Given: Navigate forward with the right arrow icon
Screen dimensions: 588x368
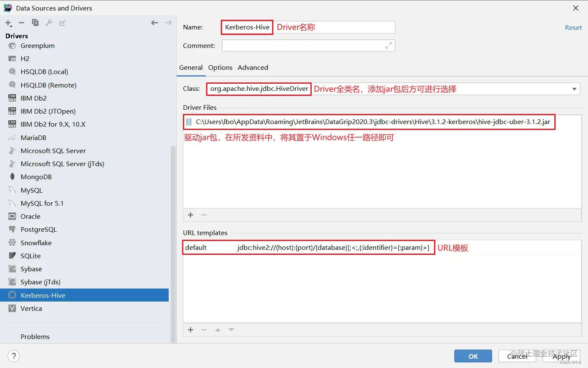Looking at the screenshot, I should 168,23.
